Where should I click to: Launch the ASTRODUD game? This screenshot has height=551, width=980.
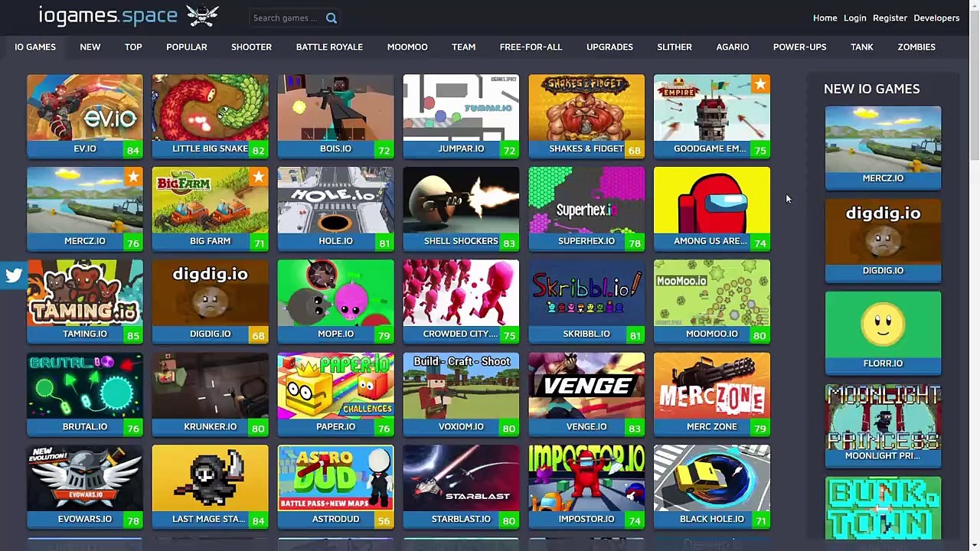coord(336,487)
